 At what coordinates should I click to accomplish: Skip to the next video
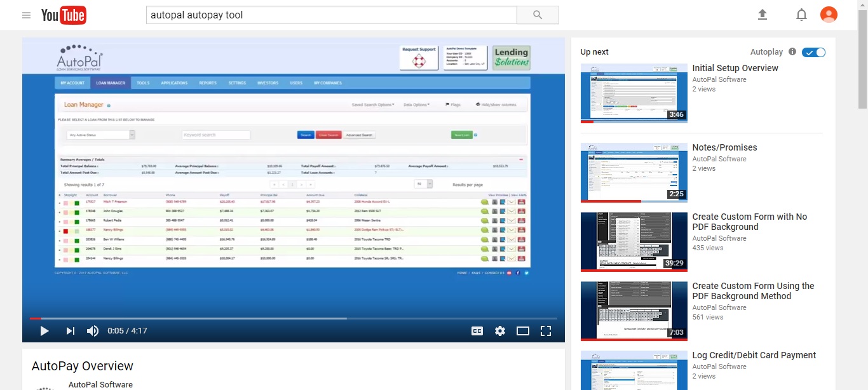pyautogui.click(x=70, y=331)
